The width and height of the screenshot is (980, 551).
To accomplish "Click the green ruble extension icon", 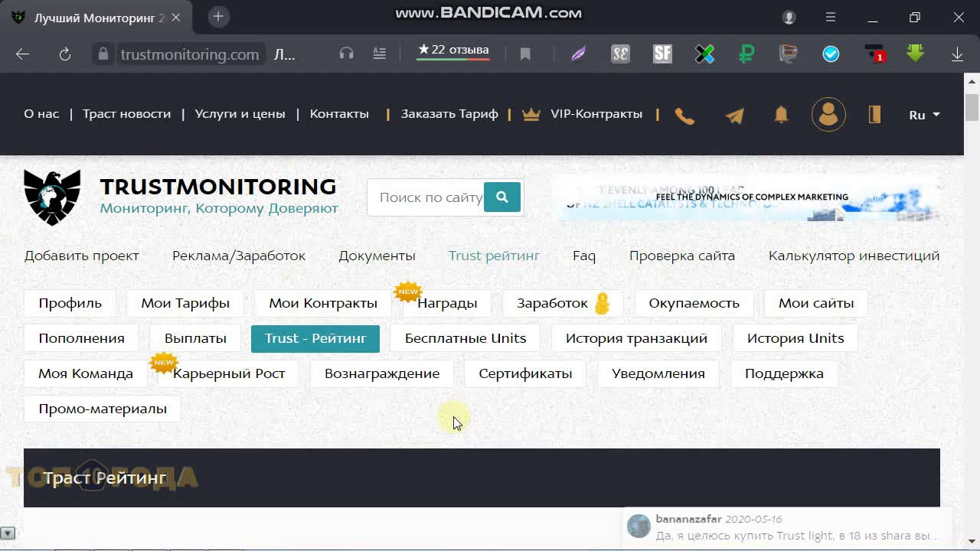I will tap(746, 54).
